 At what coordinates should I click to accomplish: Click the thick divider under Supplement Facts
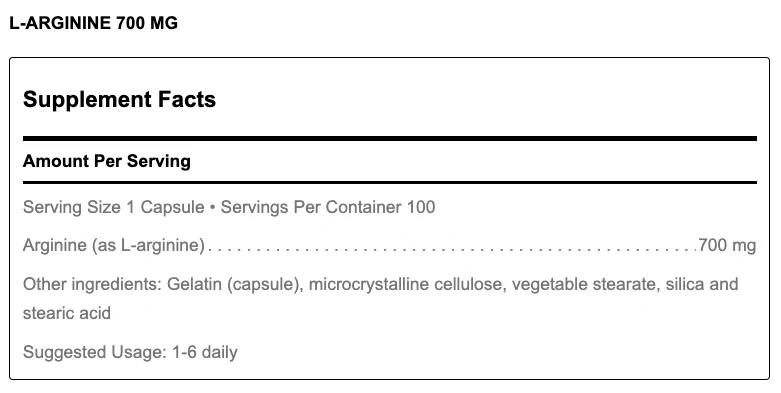pyautogui.click(x=390, y=138)
